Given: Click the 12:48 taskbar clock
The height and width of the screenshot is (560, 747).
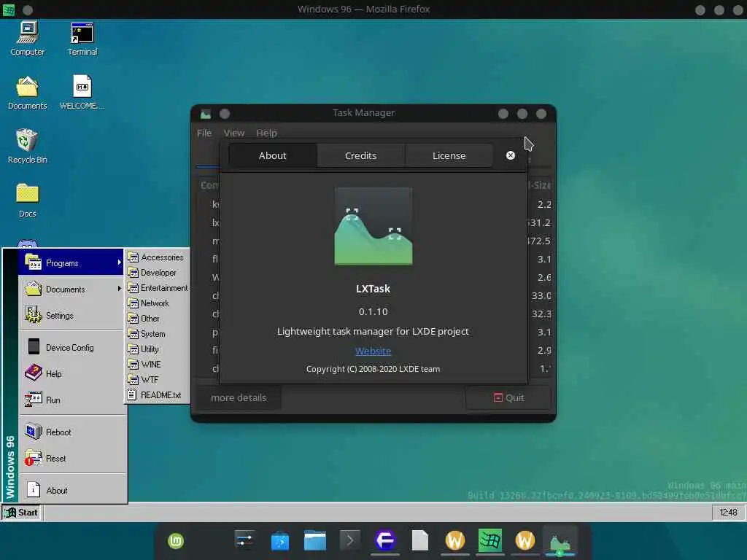Looking at the screenshot, I should tap(728, 513).
